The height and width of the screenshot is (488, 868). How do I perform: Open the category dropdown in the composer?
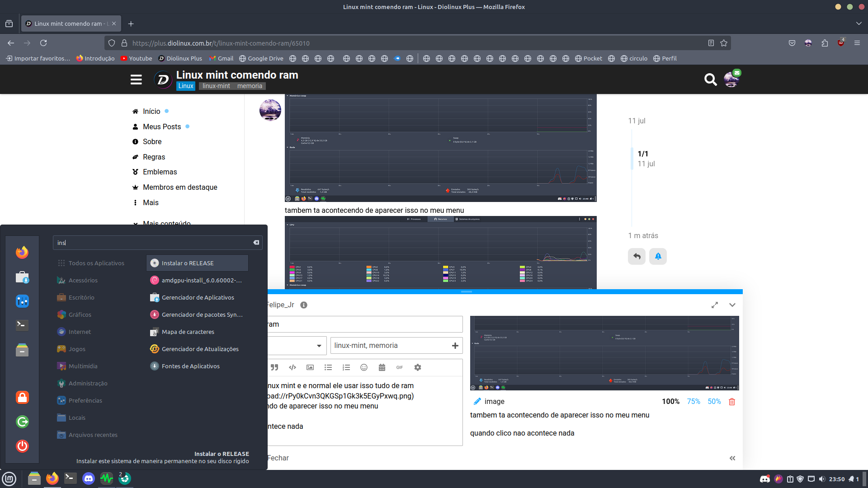(x=297, y=346)
